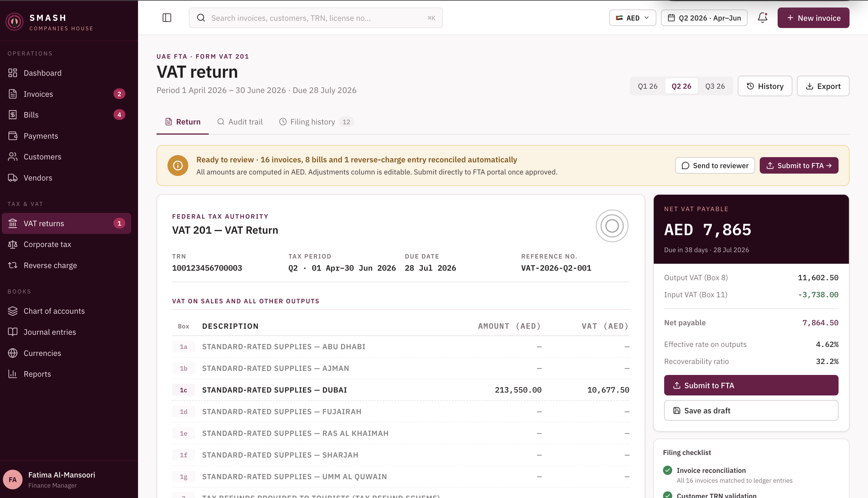Select row 1b Ajman supplies

coord(401,368)
